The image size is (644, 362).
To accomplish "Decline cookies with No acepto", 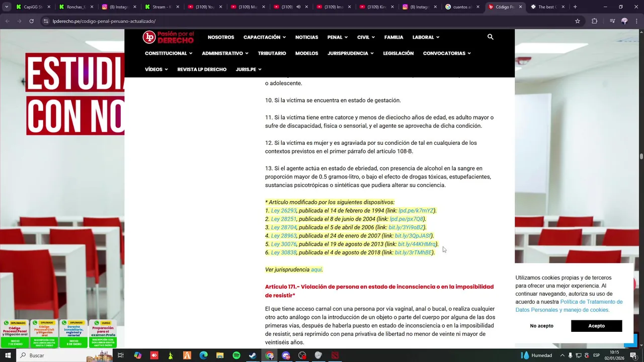I will point(542,326).
